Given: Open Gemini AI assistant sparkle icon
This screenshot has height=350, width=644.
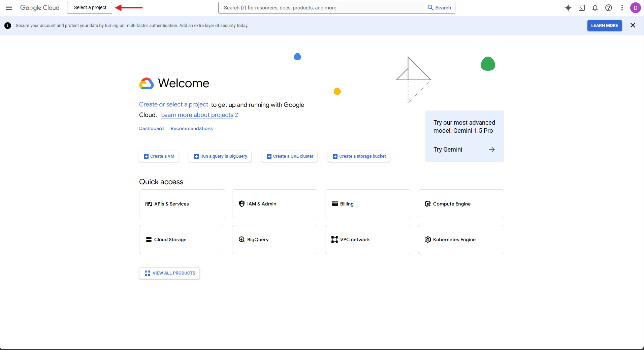Looking at the screenshot, I should (x=568, y=8).
